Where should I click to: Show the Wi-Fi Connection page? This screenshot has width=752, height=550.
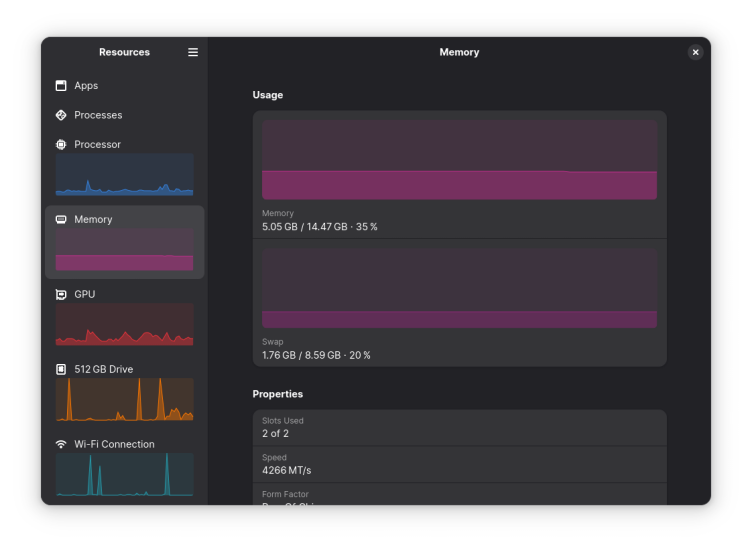coord(114,444)
